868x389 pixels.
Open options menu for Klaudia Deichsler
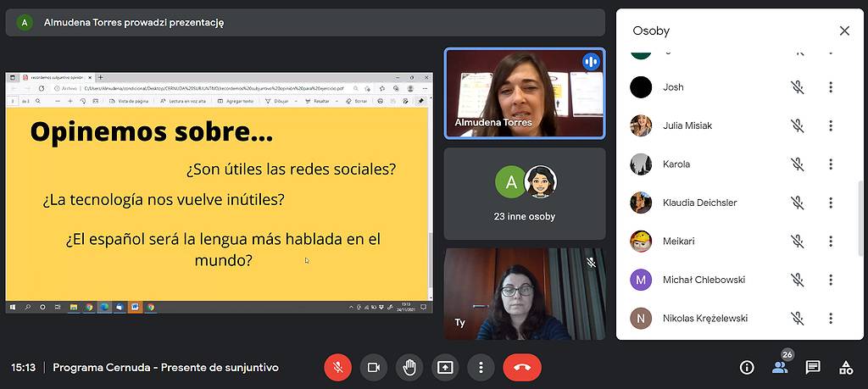coord(831,203)
